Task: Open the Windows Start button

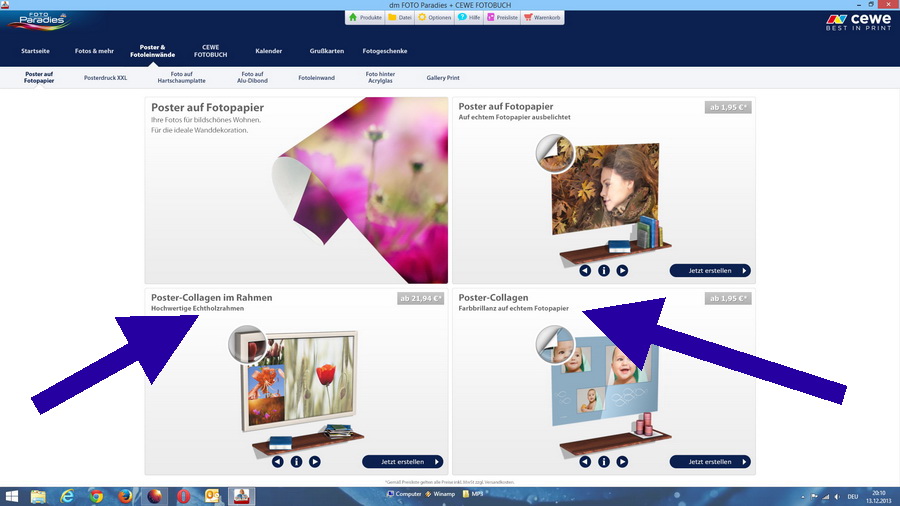Action: [x=11, y=496]
